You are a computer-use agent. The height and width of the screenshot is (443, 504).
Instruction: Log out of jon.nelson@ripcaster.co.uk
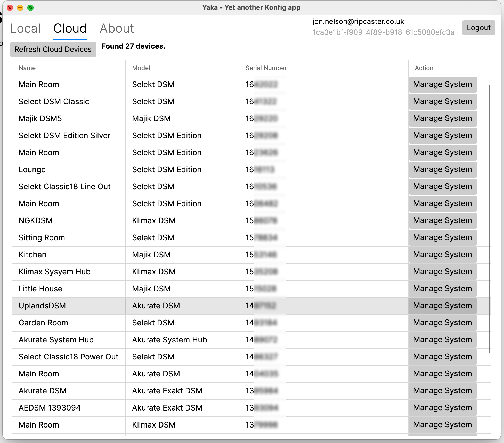(479, 28)
